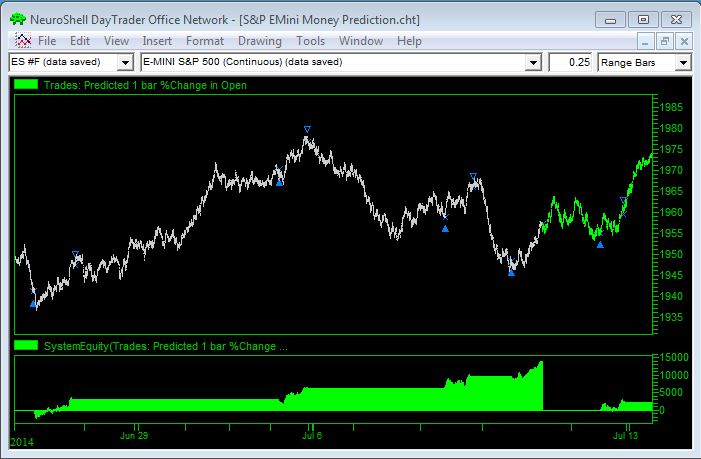Click the NeuroShell turtle app icon
The height and width of the screenshot is (459, 701).
(18, 19)
